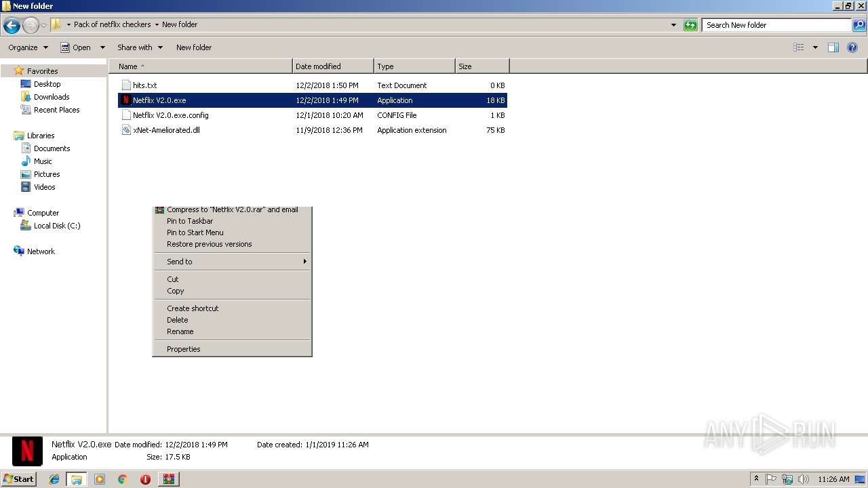The image size is (868, 488).
Task: Open Favorites in the navigation pane
Action: click(42, 71)
